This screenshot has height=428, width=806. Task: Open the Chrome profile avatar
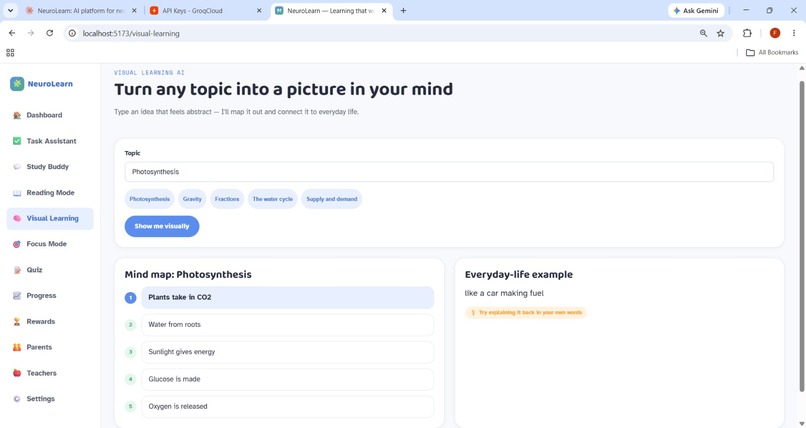775,33
